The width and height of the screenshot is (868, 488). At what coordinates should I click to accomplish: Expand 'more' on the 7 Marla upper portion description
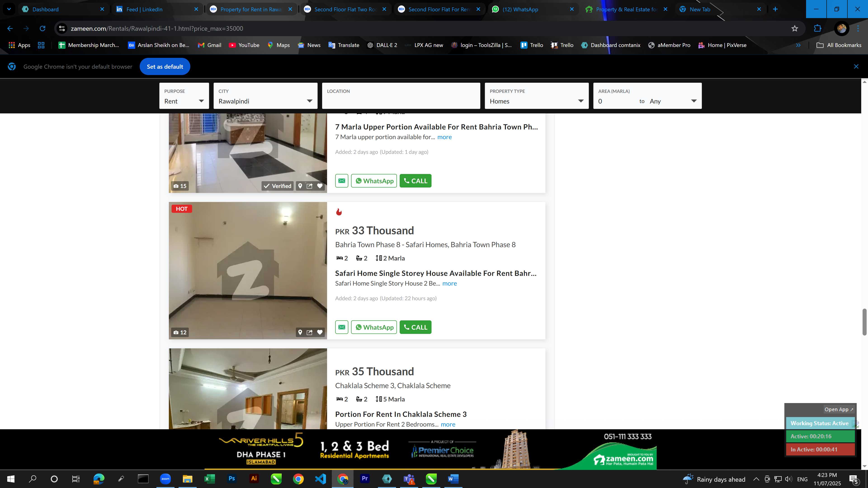444,137
